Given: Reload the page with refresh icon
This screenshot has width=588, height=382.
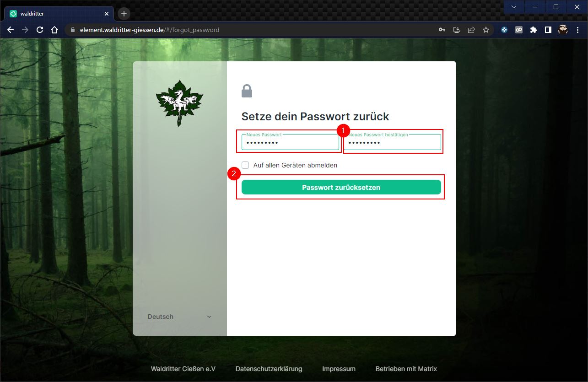Looking at the screenshot, I should coord(40,30).
